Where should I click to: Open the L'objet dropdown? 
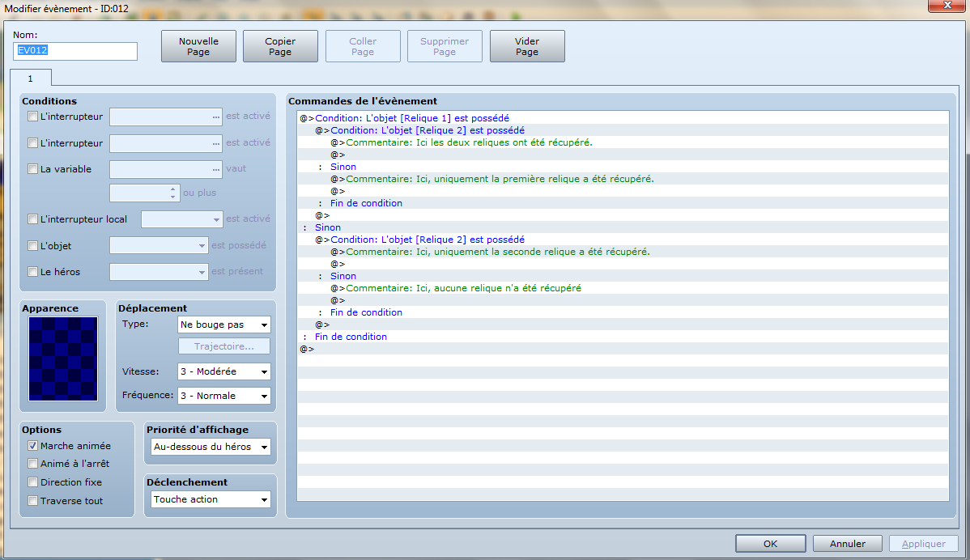tap(159, 246)
